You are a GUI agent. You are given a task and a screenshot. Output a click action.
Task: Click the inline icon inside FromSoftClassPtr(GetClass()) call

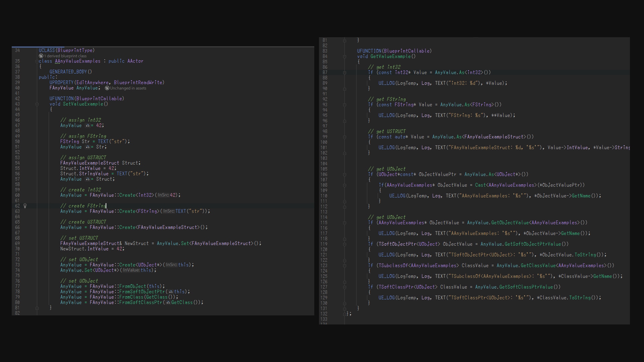coord(168,303)
